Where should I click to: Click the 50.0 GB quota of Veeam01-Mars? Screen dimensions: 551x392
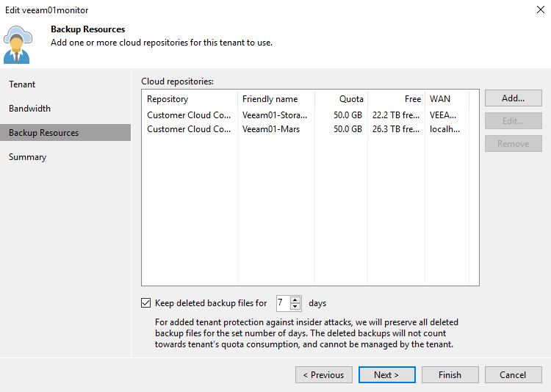(x=348, y=129)
